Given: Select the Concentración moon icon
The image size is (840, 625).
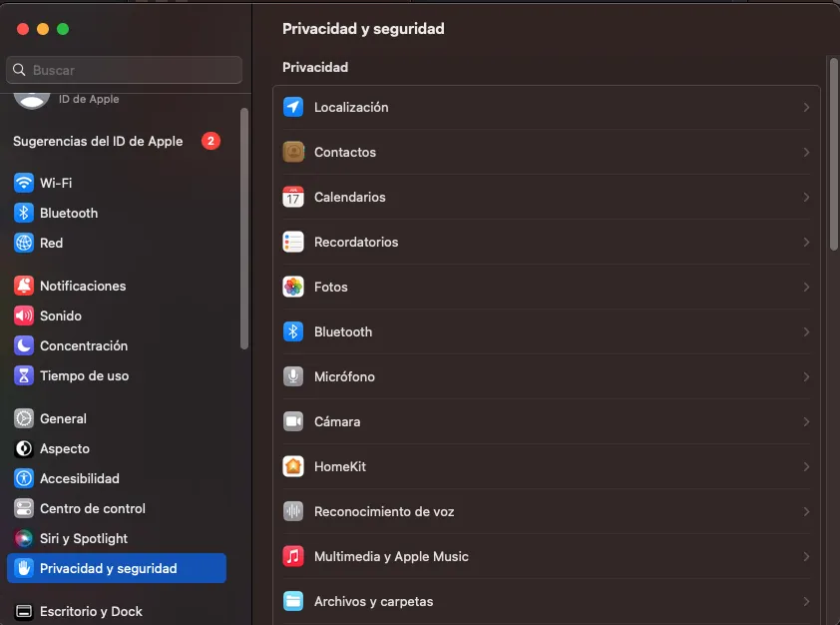Looking at the screenshot, I should coord(24,345).
